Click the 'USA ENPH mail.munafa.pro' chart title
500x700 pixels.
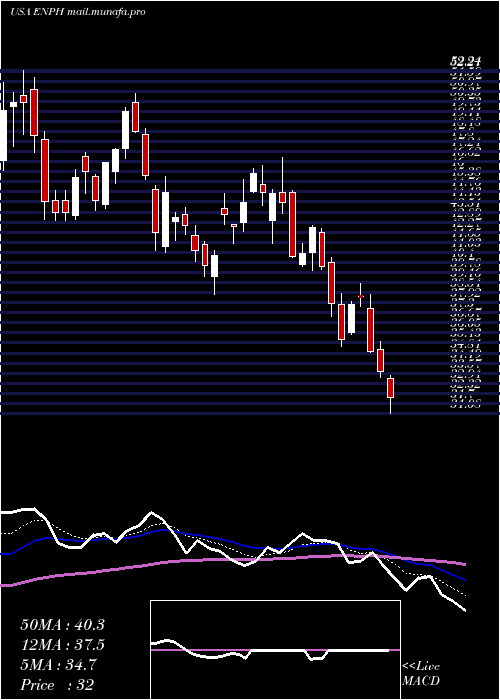(x=78, y=12)
